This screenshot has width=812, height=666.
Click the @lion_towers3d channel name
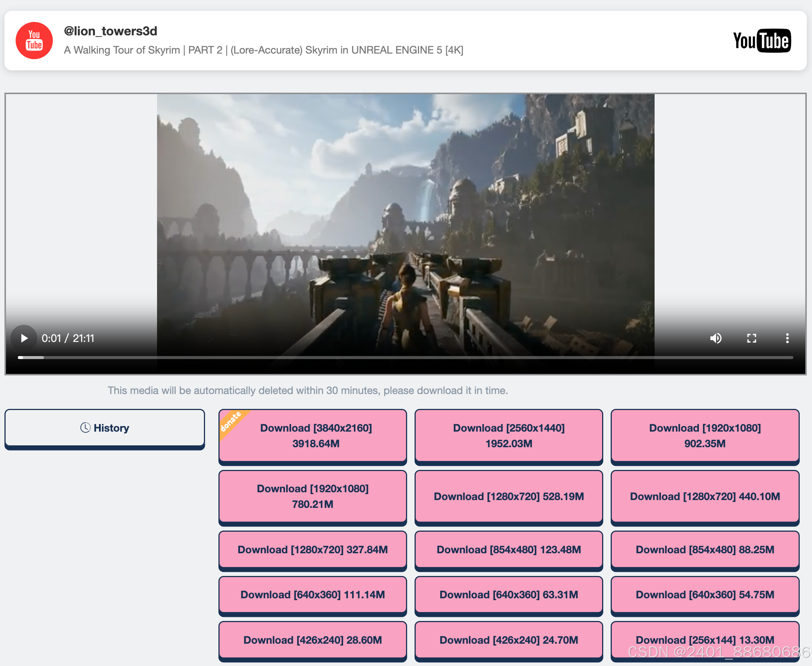(111, 31)
